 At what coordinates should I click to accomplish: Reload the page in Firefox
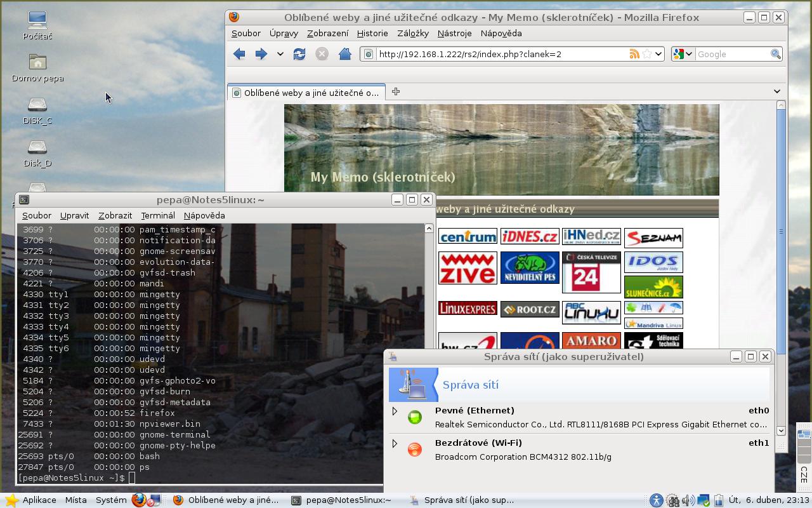point(299,54)
